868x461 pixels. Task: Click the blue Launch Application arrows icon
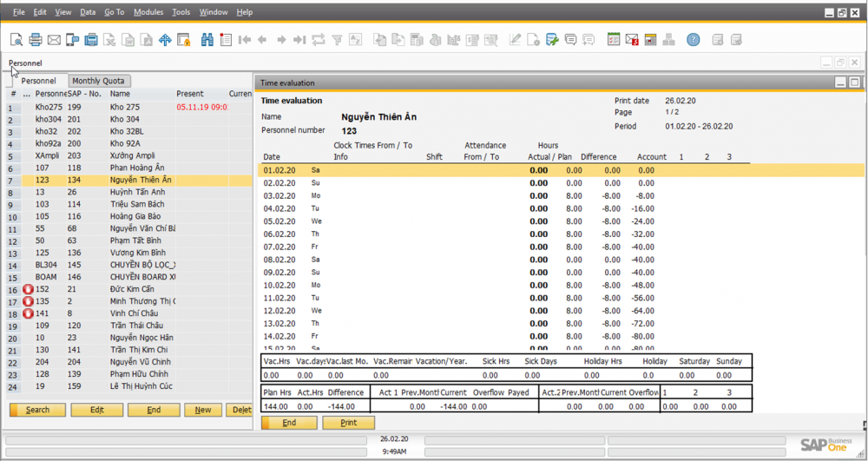tap(165, 40)
